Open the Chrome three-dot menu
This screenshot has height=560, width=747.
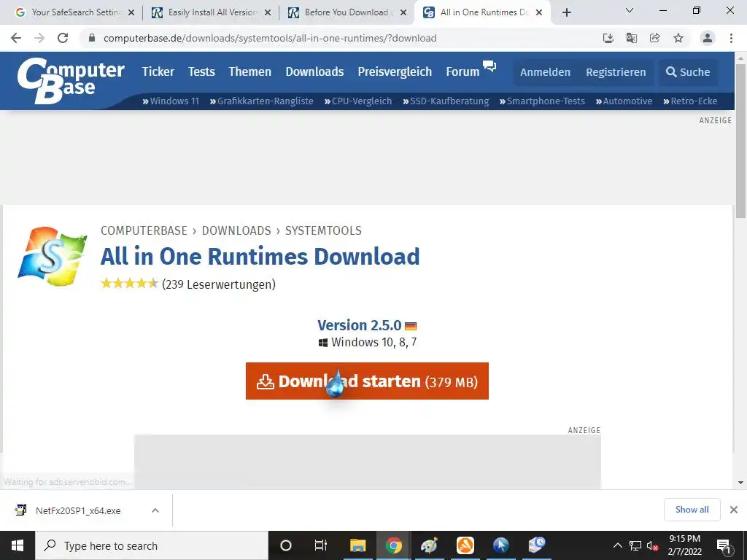click(x=731, y=38)
